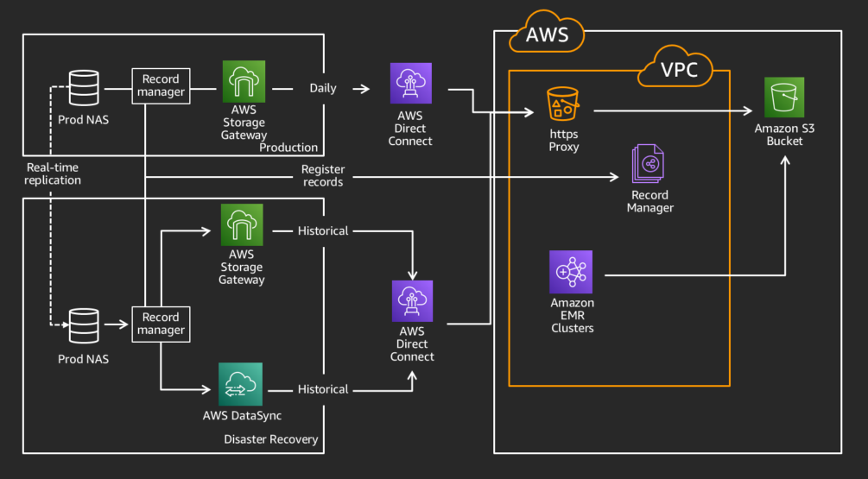Select the https Proxy bucket icon
868x479 pixels.
[563, 104]
